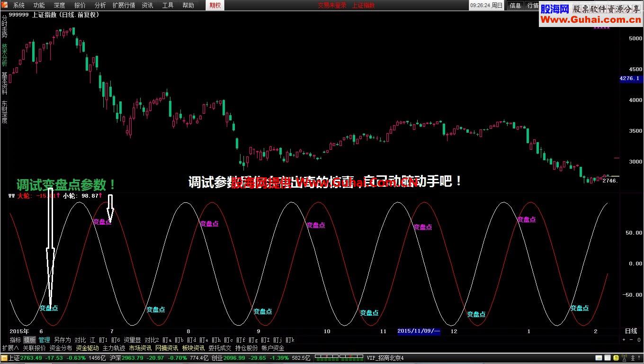Image resolution: width=644 pixels, height=364 pixels.
Task: Click the 小轮: 98.87 indicator label
Action: (83, 196)
